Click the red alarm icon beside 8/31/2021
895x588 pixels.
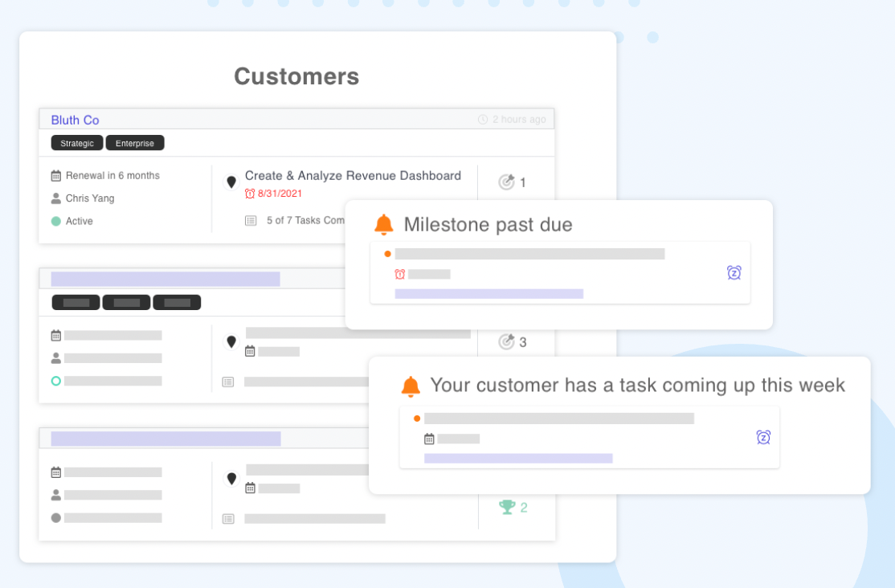(x=249, y=194)
